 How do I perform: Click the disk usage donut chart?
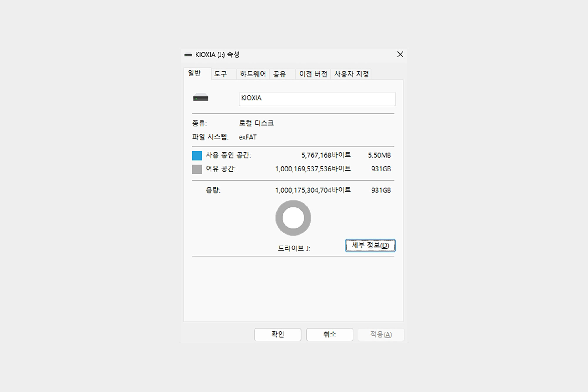tap(293, 218)
